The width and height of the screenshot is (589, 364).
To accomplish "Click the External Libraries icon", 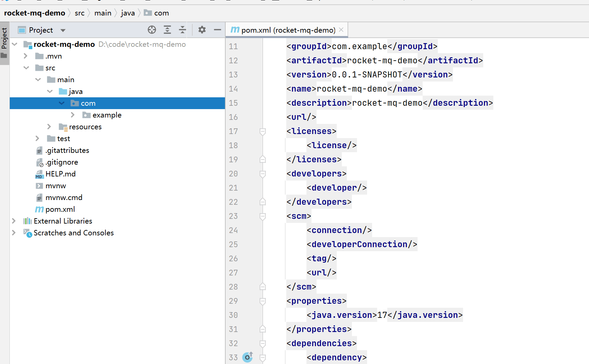I will pos(28,221).
